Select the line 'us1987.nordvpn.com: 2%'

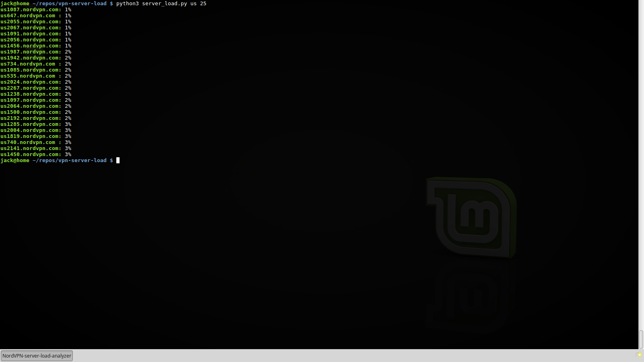[x=36, y=52]
